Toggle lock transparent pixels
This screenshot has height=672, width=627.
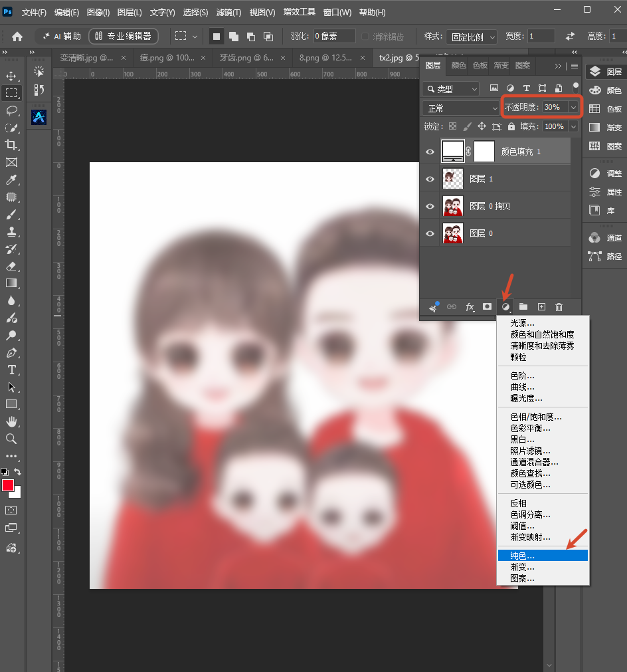point(453,126)
